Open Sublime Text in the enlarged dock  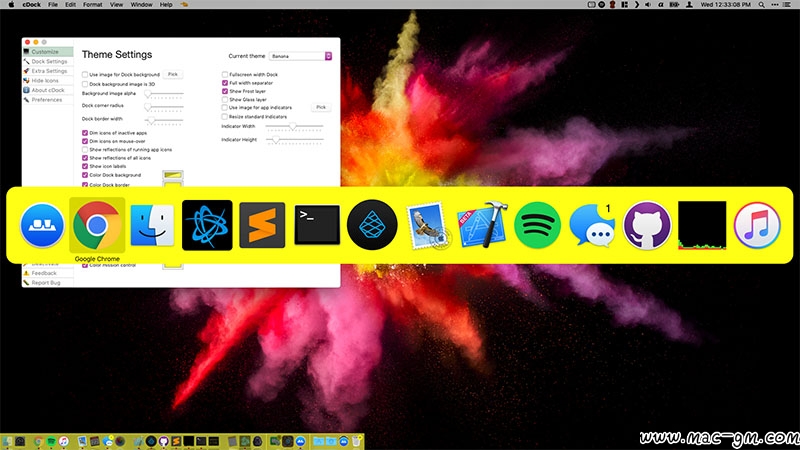pyautogui.click(x=262, y=225)
